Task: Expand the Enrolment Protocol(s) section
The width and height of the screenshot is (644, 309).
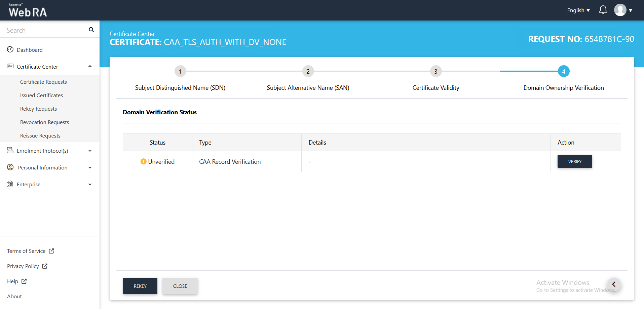Action: point(90,151)
